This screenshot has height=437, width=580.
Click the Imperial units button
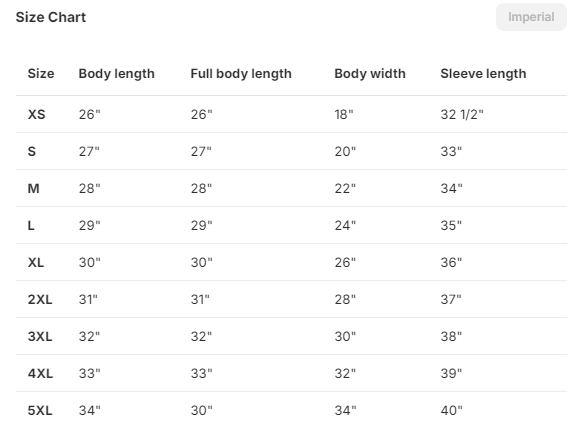(531, 17)
